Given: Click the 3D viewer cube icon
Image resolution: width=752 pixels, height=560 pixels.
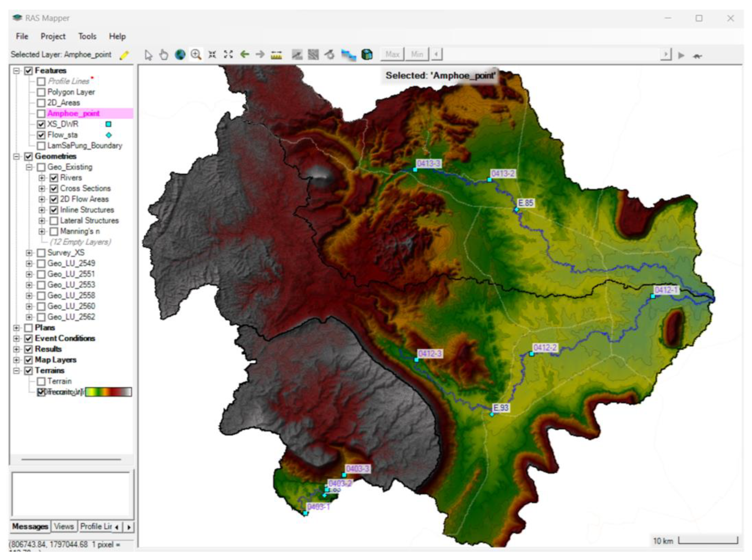Looking at the screenshot, I should [367, 55].
